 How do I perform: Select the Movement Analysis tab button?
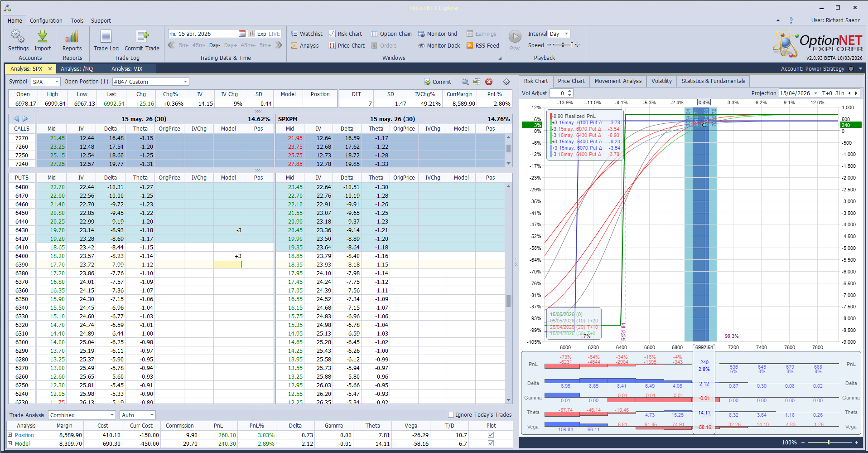point(618,81)
